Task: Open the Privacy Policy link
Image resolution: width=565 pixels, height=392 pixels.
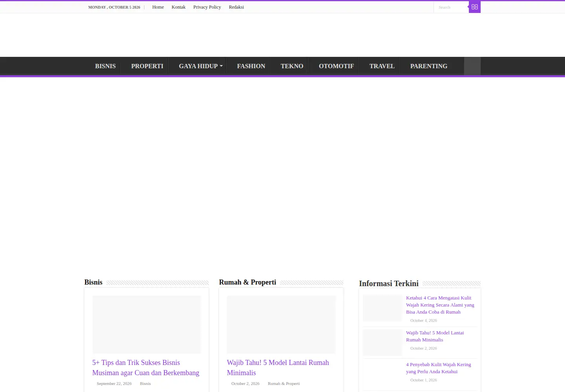Action: (x=207, y=7)
